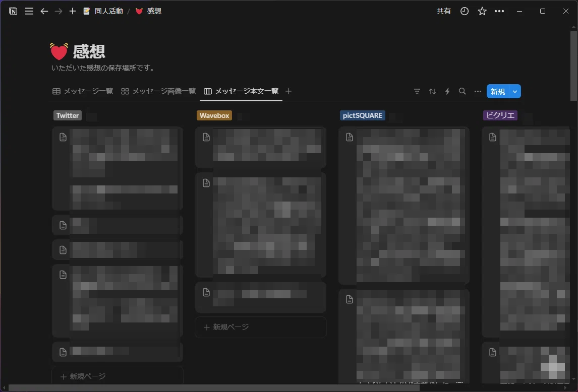578x392 pixels.
Task: Add 新規ページ in Wavebox column
Action: pyautogui.click(x=261, y=327)
